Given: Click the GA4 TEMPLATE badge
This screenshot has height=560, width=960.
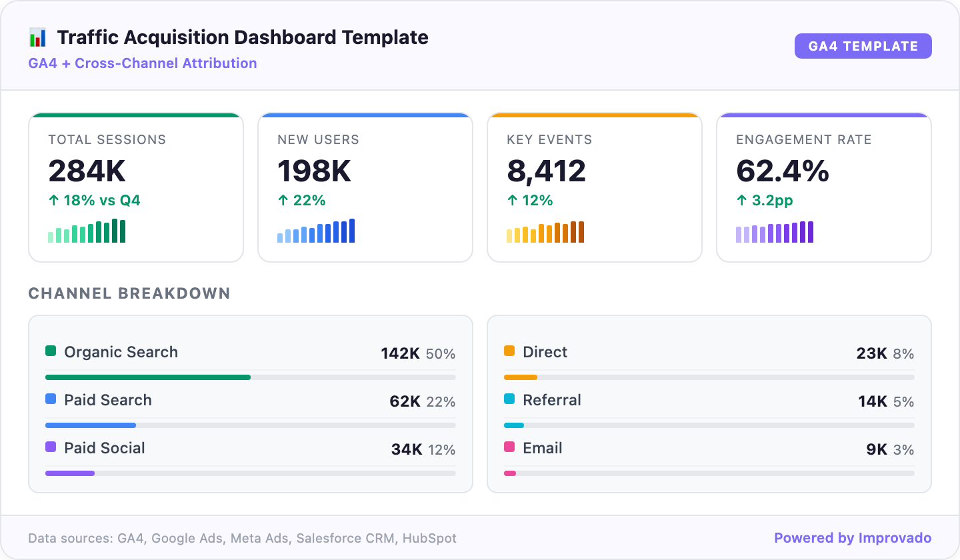Looking at the screenshot, I should coord(863,46).
